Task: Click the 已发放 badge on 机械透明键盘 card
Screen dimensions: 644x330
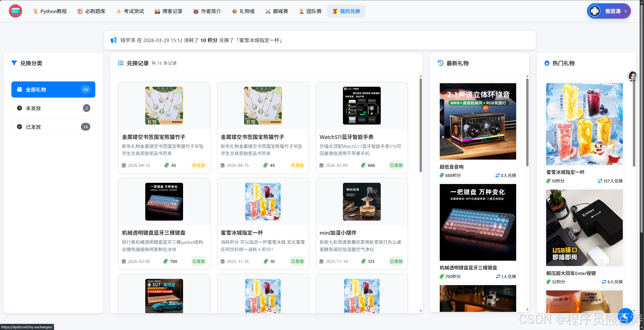Action: (x=198, y=261)
